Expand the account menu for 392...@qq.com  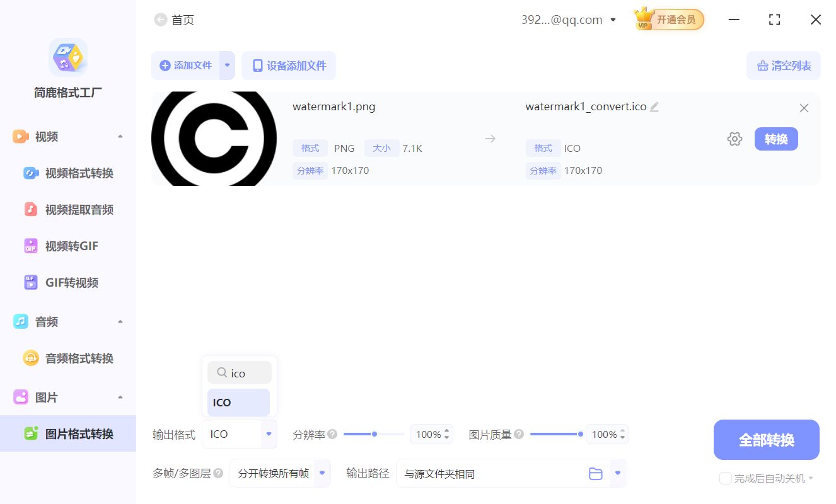pyautogui.click(x=612, y=20)
